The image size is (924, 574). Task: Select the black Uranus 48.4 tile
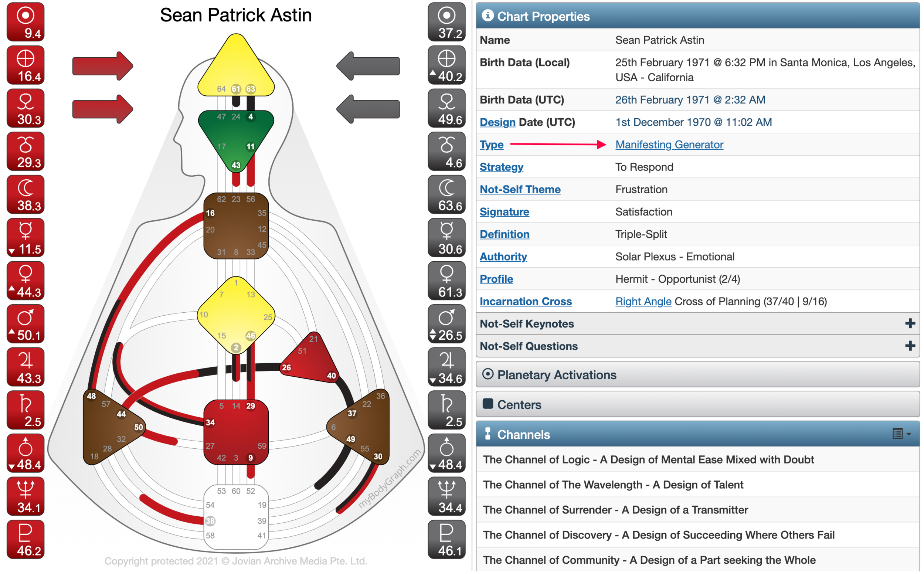click(447, 453)
